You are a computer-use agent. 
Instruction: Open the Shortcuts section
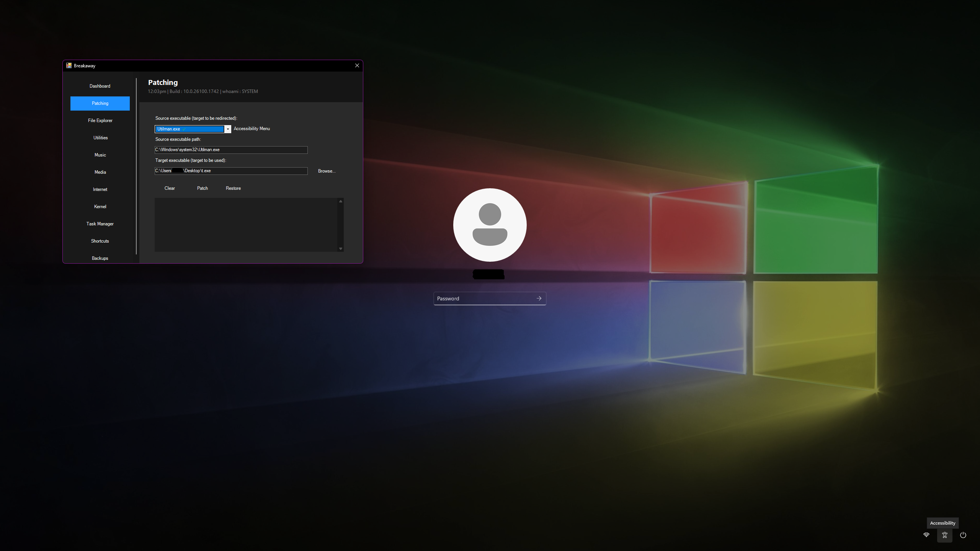coord(100,241)
